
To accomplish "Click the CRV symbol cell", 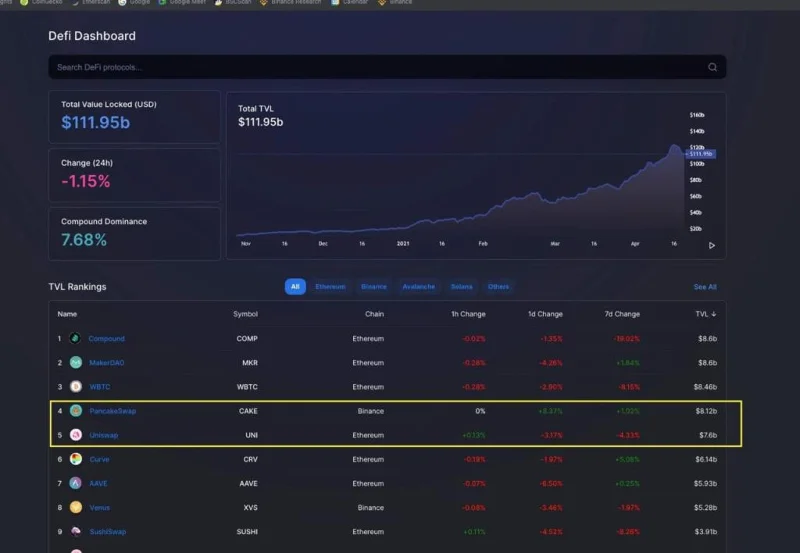I will pos(251,459).
